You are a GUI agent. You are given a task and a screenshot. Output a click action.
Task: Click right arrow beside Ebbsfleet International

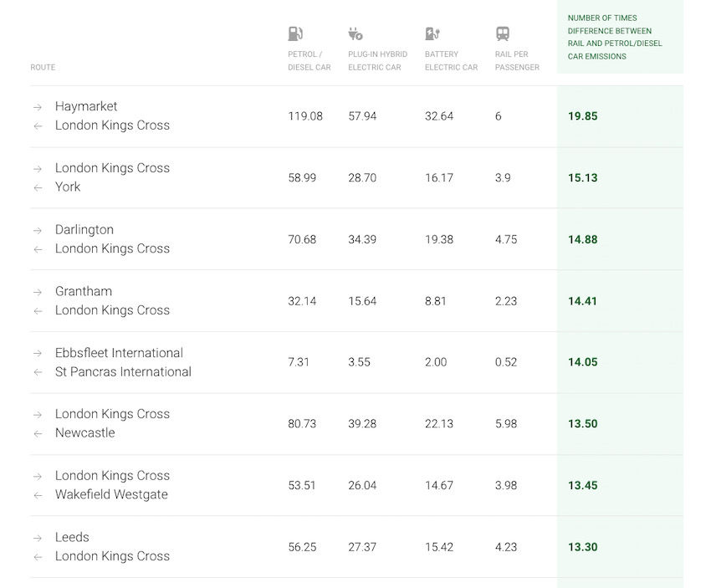(38, 353)
